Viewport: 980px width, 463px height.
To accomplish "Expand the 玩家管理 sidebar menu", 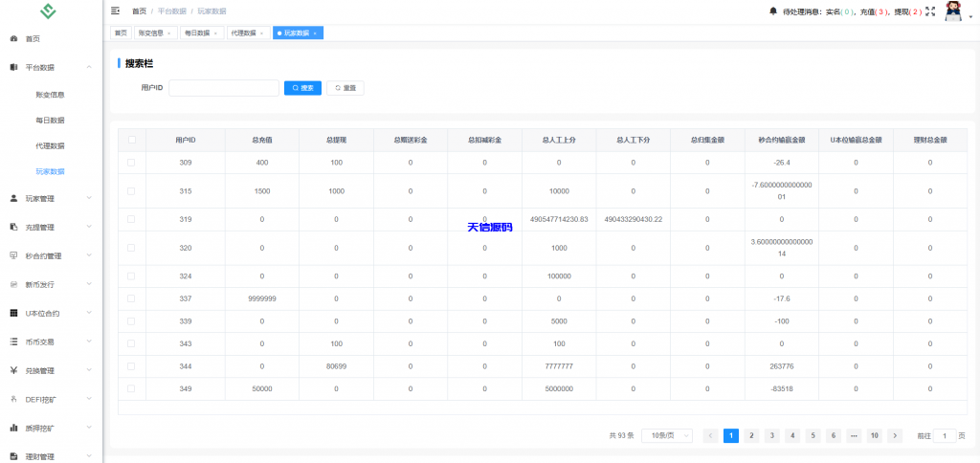I will click(x=89, y=198).
